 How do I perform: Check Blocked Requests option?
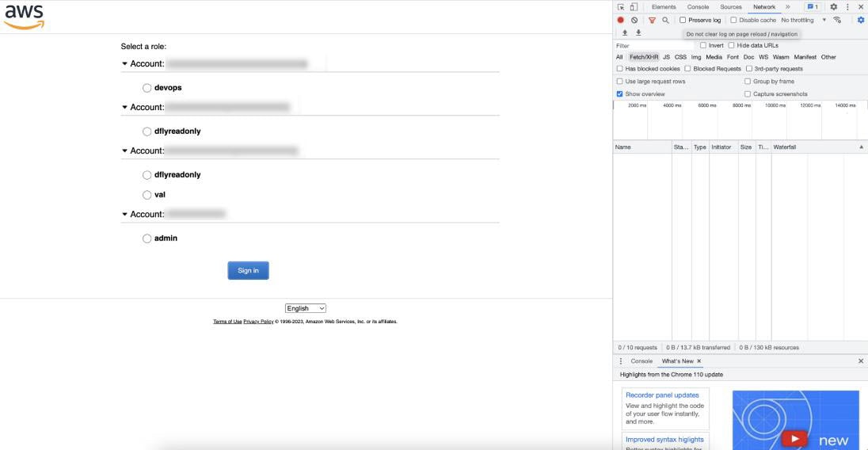point(687,69)
